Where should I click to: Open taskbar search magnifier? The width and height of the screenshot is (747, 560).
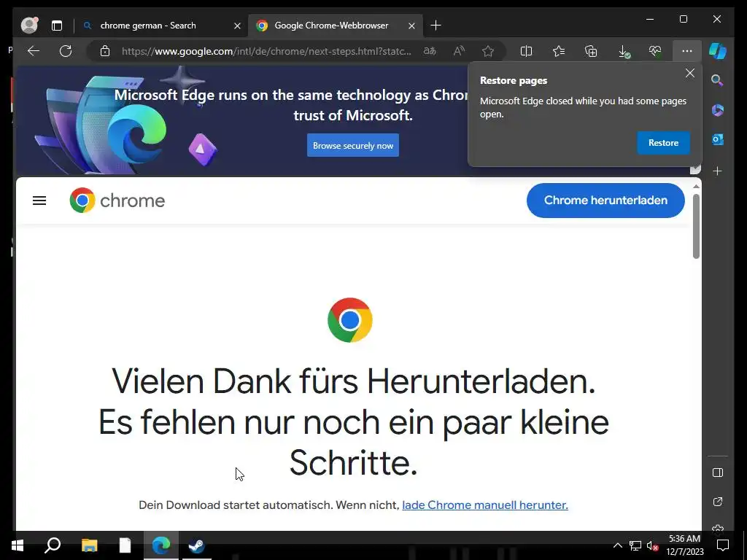(53, 545)
